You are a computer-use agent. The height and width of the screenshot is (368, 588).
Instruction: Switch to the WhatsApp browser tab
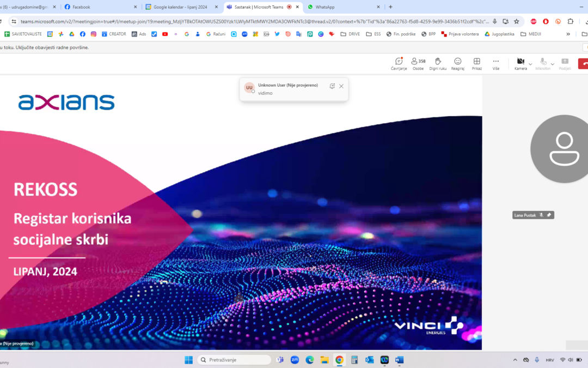(x=327, y=7)
